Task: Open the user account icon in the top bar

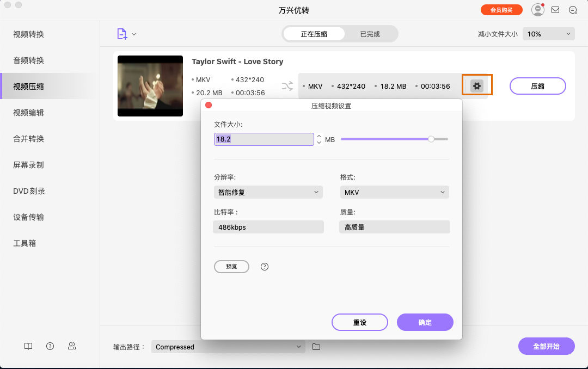Action: [537, 9]
